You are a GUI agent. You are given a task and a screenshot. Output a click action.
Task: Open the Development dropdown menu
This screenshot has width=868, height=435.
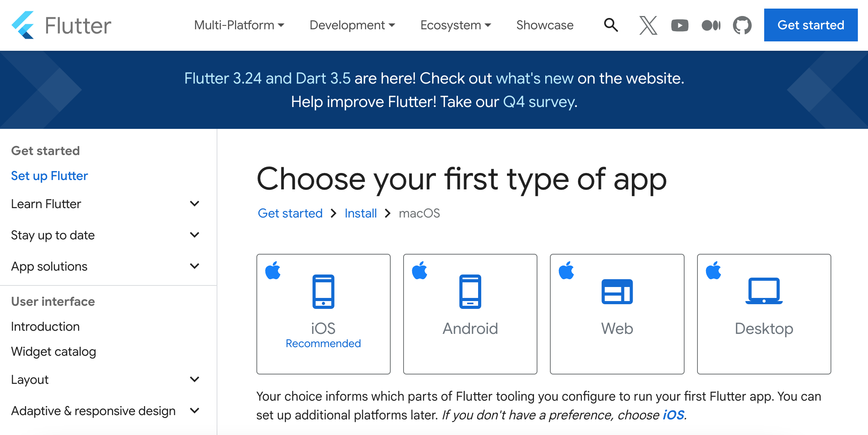pos(352,25)
